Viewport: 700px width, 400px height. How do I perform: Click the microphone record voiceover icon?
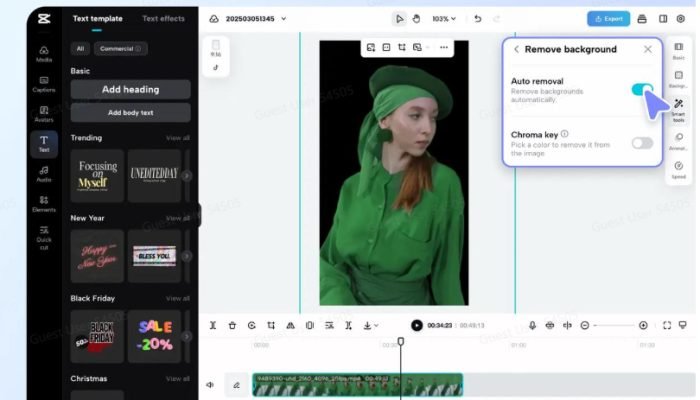[x=532, y=325]
